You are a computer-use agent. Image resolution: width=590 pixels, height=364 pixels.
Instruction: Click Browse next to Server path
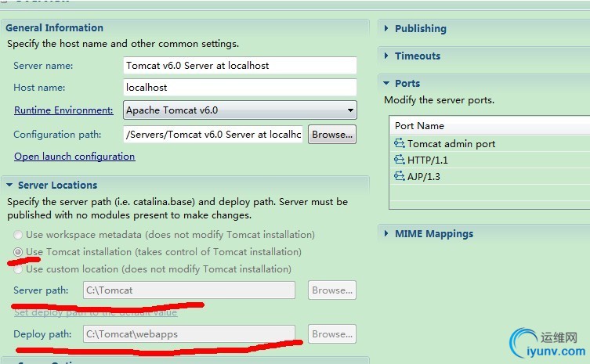click(332, 290)
